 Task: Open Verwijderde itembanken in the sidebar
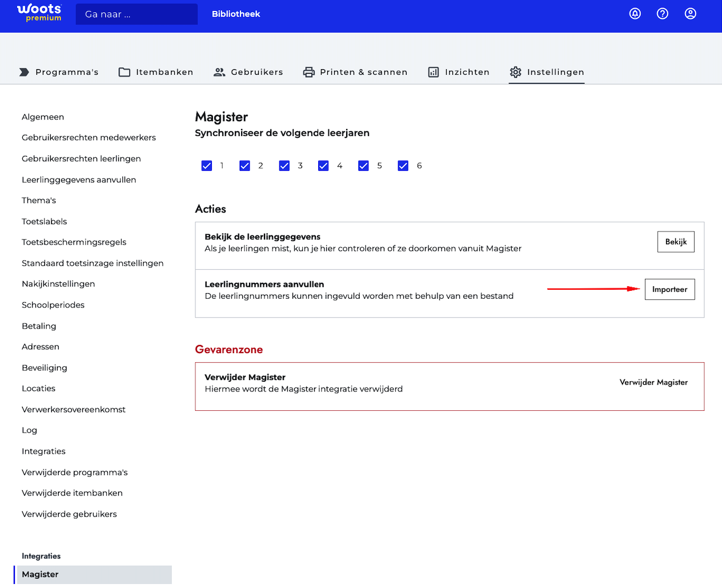point(72,493)
